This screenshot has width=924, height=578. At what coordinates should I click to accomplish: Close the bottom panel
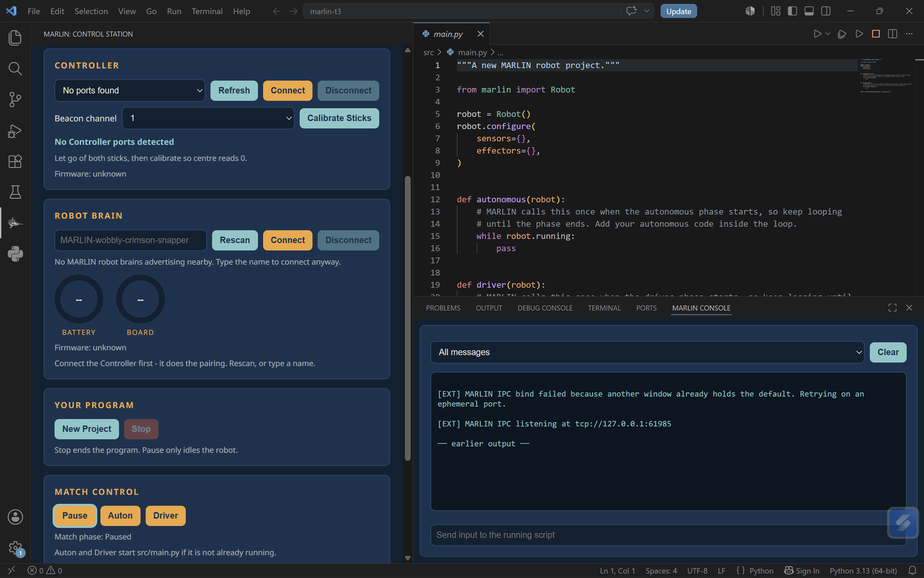(909, 308)
